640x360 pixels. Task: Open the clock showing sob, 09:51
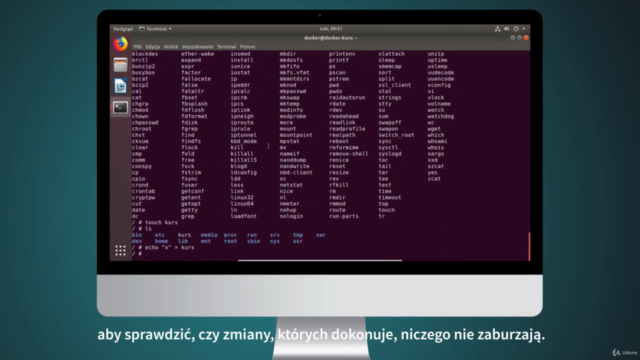331,29
